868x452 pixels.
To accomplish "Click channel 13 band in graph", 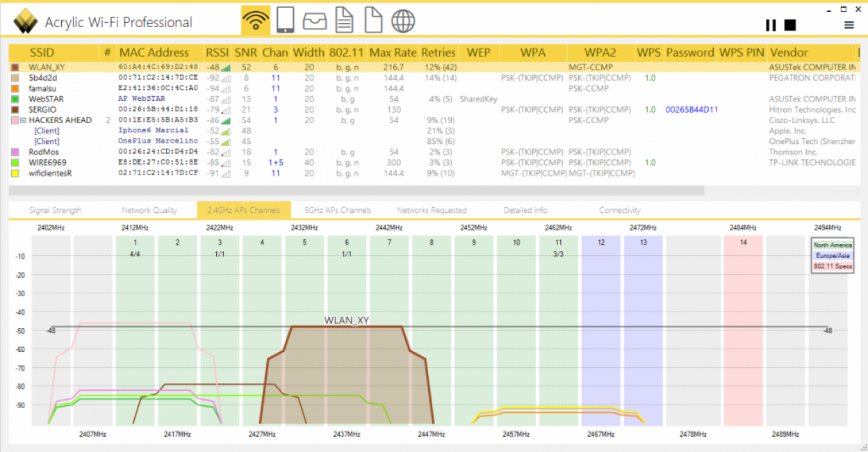I will coord(643,330).
